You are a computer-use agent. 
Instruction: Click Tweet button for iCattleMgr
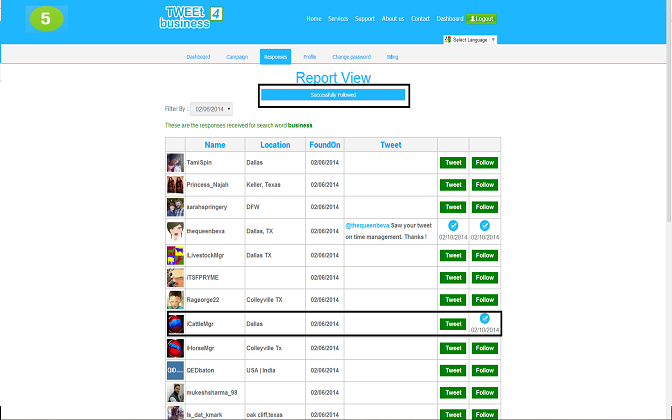(453, 324)
